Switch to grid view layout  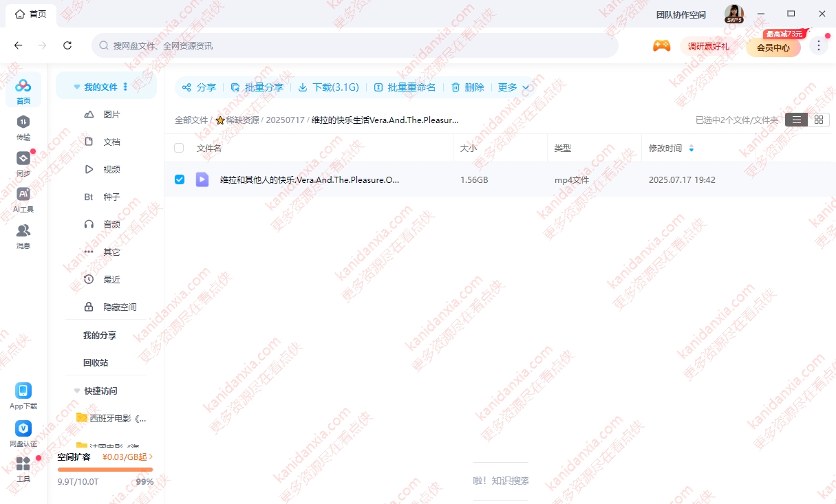point(818,120)
